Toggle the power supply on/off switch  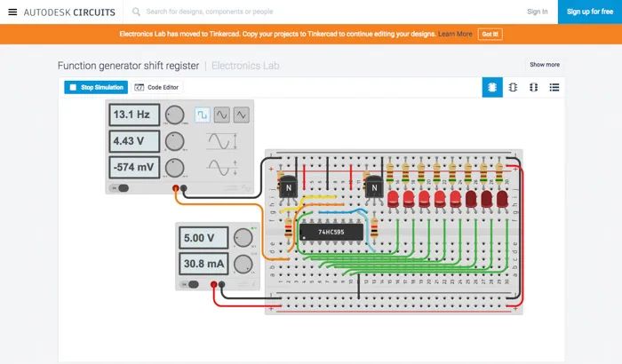click(189, 283)
